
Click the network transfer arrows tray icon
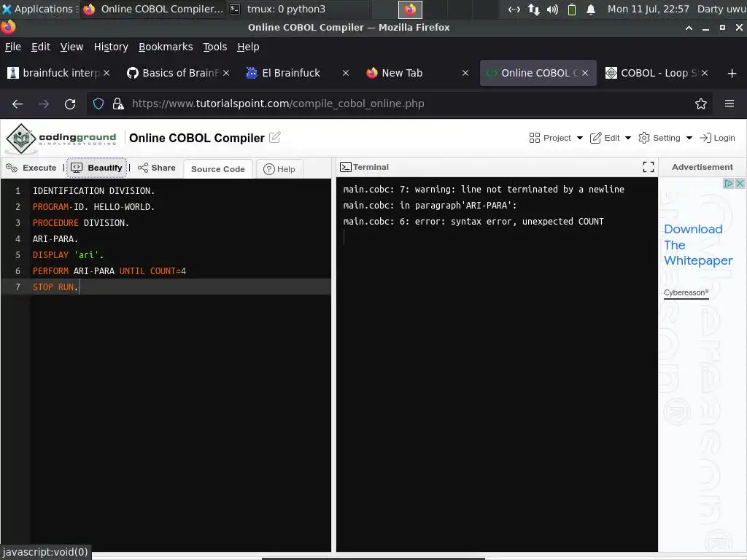(533, 9)
